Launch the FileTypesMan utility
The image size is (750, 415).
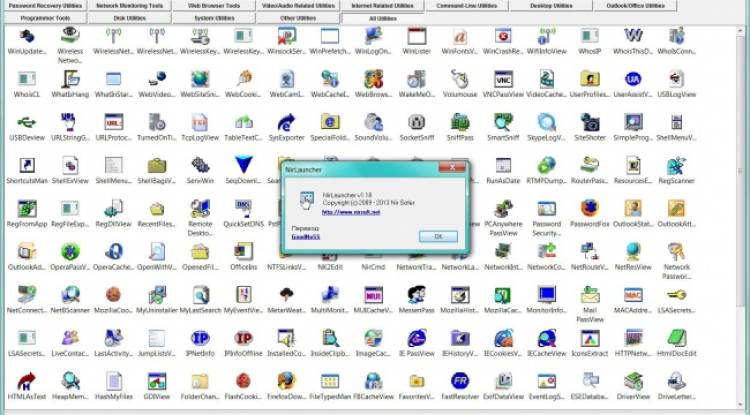pos(330,382)
